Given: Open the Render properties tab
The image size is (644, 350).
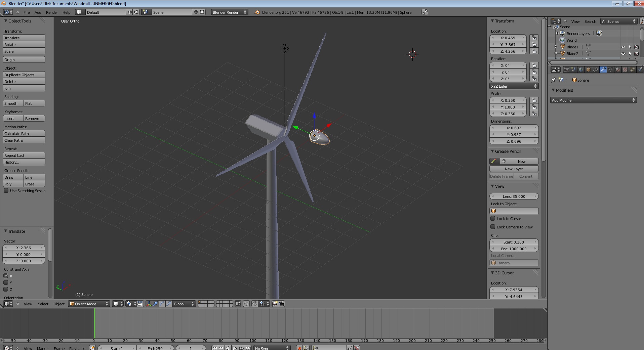Looking at the screenshot, I should [x=566, y=70].
